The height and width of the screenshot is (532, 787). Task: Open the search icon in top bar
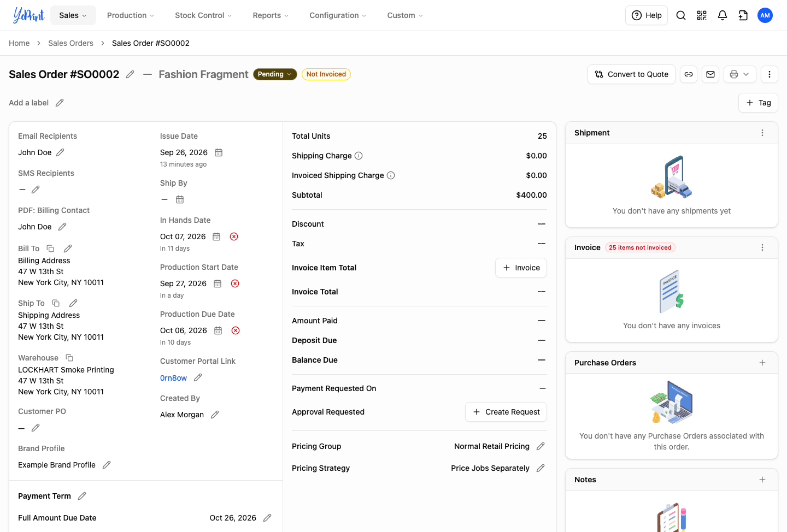(x=681, y=15)
